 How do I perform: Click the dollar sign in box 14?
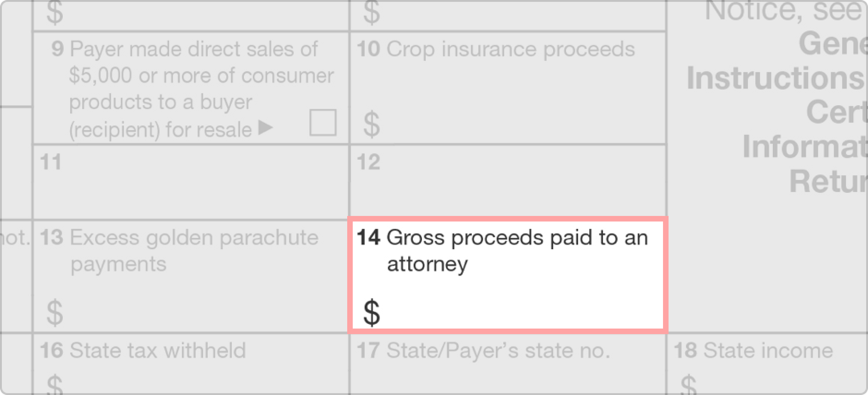coord(372,313)
